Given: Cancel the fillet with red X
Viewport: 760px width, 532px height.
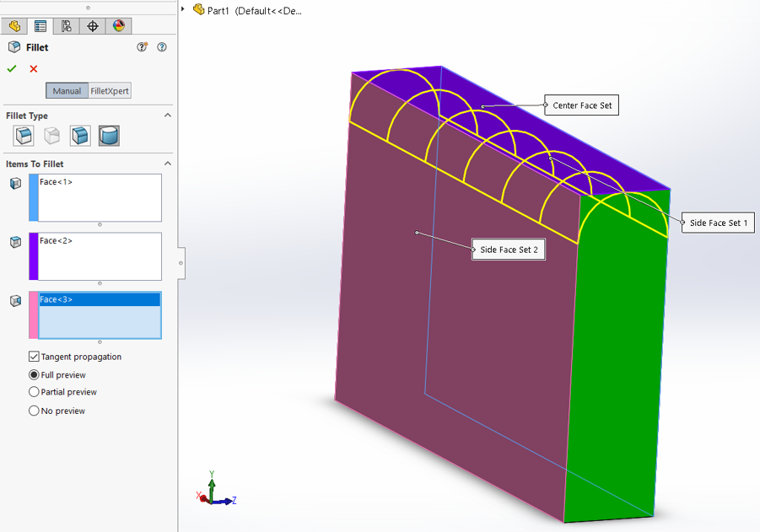Looking at the screenshot, I should pos(34,69).
